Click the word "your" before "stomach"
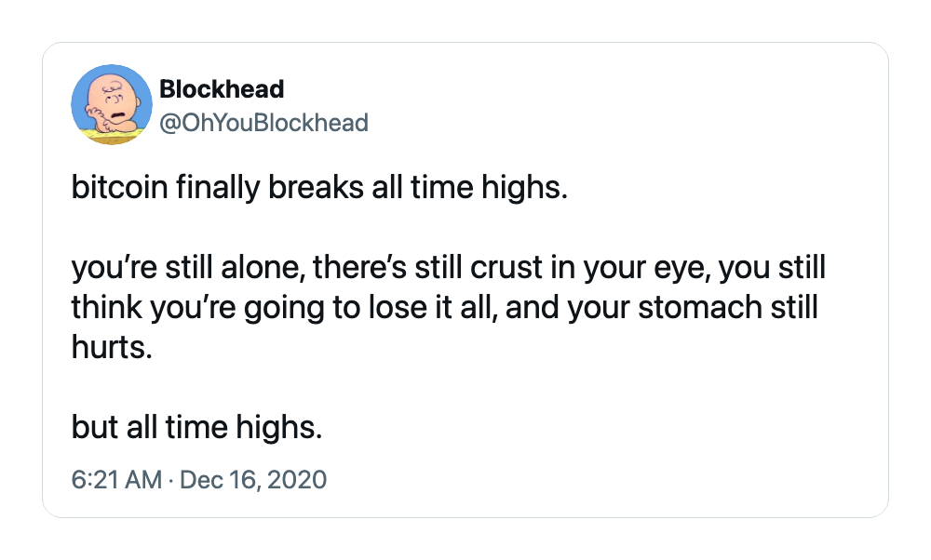The height and width of the screenshot is (560, 931). coord(598,309)
